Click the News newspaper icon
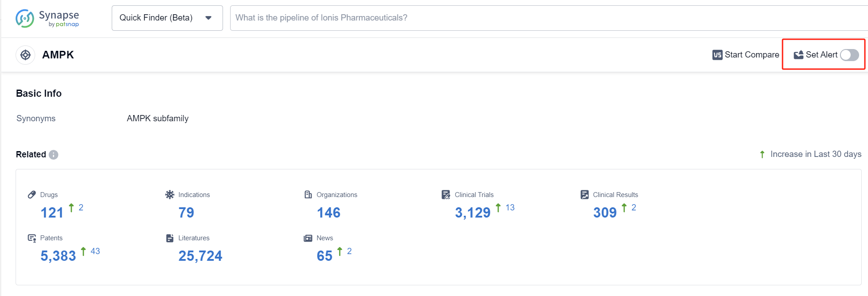The height and width of the screenshot is (296, 868). 308,238
